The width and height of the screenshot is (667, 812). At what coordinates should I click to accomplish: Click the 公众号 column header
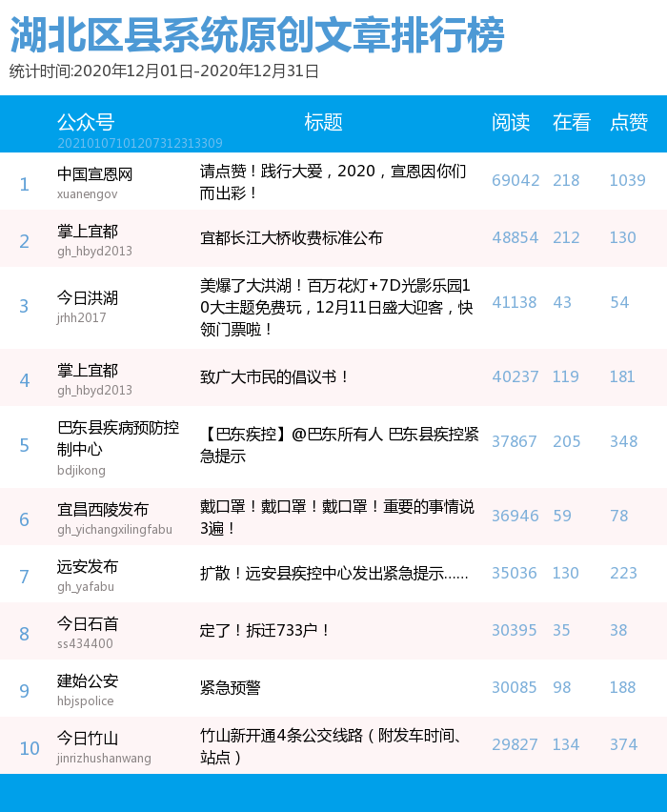point(86,122)
